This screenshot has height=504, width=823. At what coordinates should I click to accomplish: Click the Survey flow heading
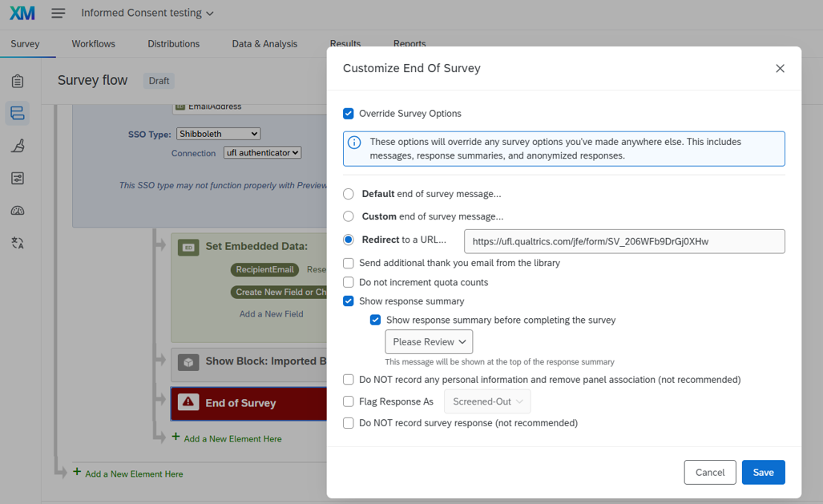92,80
